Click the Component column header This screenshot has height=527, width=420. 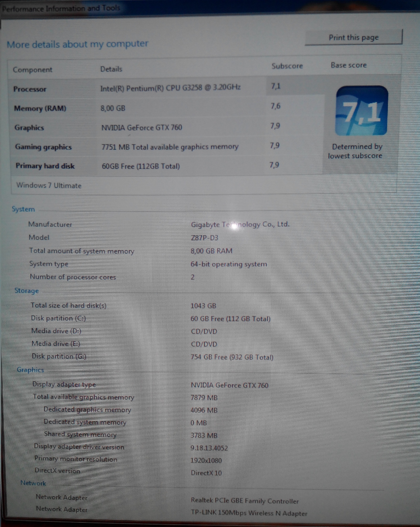[33, 70]
